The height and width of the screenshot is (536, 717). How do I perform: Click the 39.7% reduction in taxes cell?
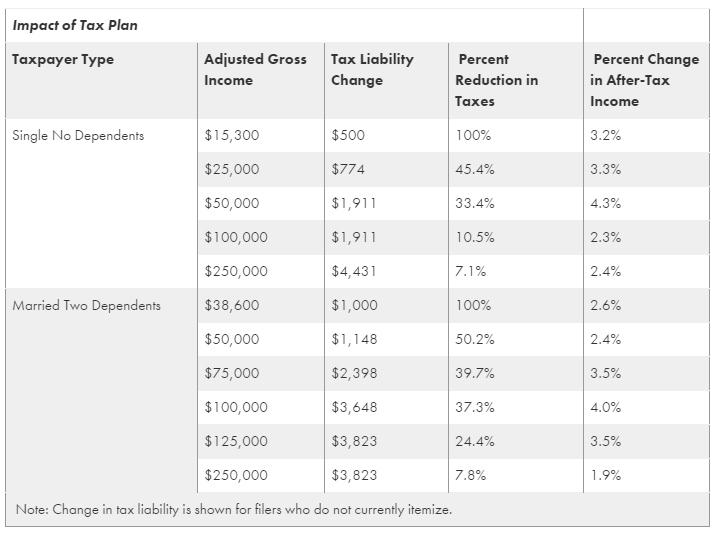pos(474,374)
